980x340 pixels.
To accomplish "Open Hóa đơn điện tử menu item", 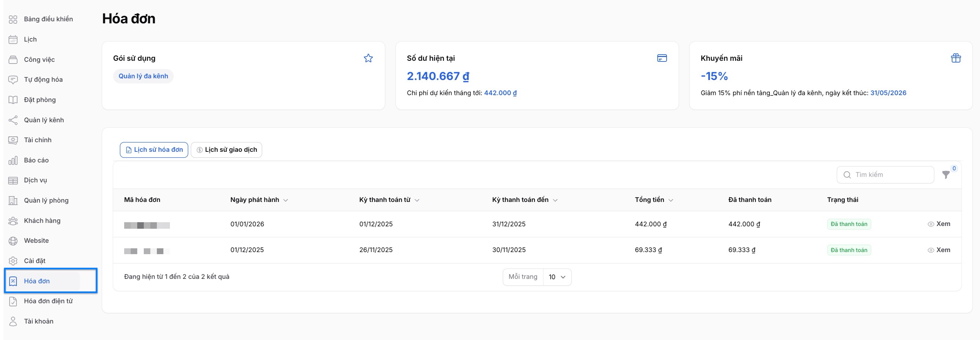I will [48, 301].
